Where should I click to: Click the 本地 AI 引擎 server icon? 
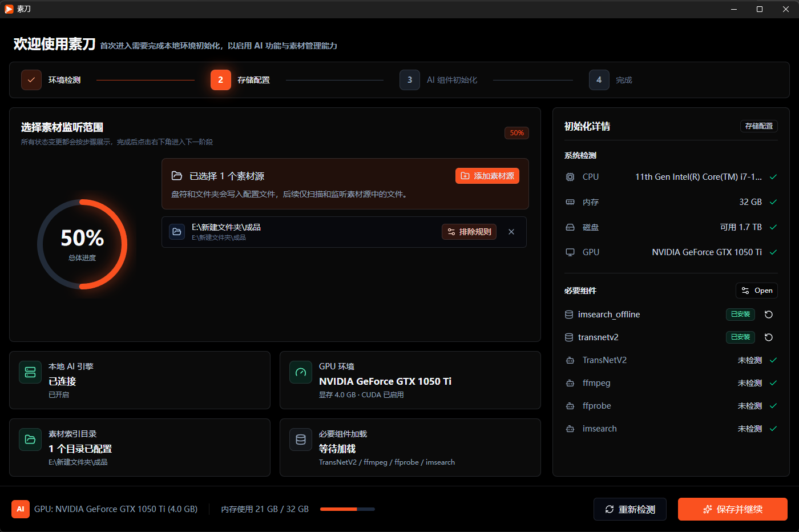30,372
